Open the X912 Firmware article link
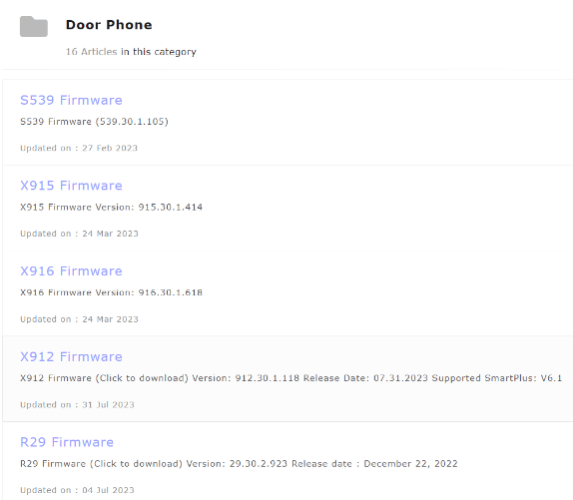Viewport: 573px width, 500px height. pyautogui.click(x=71, y=357)
